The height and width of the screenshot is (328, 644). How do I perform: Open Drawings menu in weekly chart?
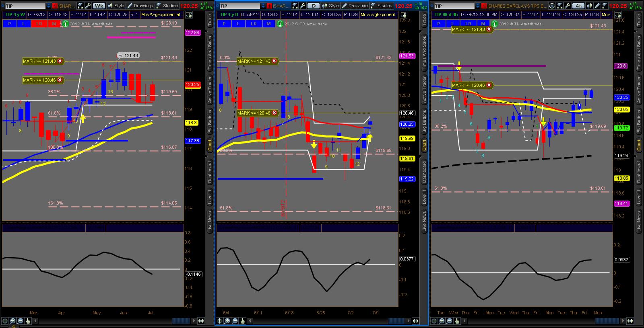coord(140,6)
